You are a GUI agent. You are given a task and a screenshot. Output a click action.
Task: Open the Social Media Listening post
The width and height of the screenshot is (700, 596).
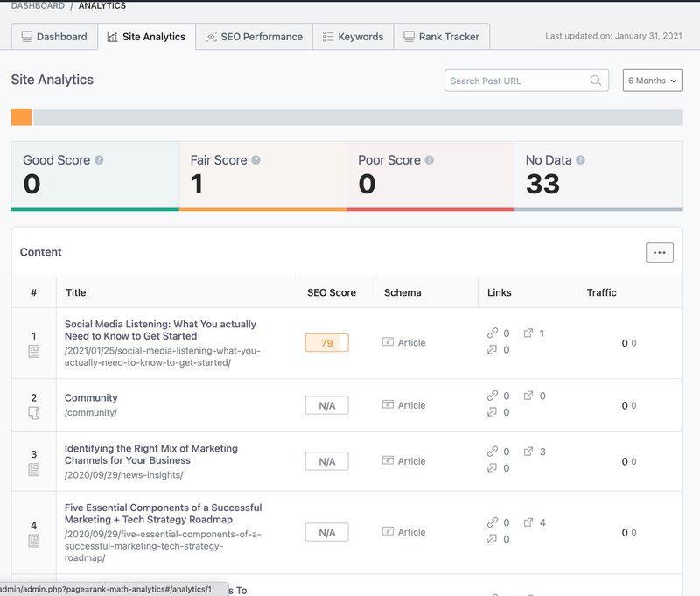pos(160,330)
